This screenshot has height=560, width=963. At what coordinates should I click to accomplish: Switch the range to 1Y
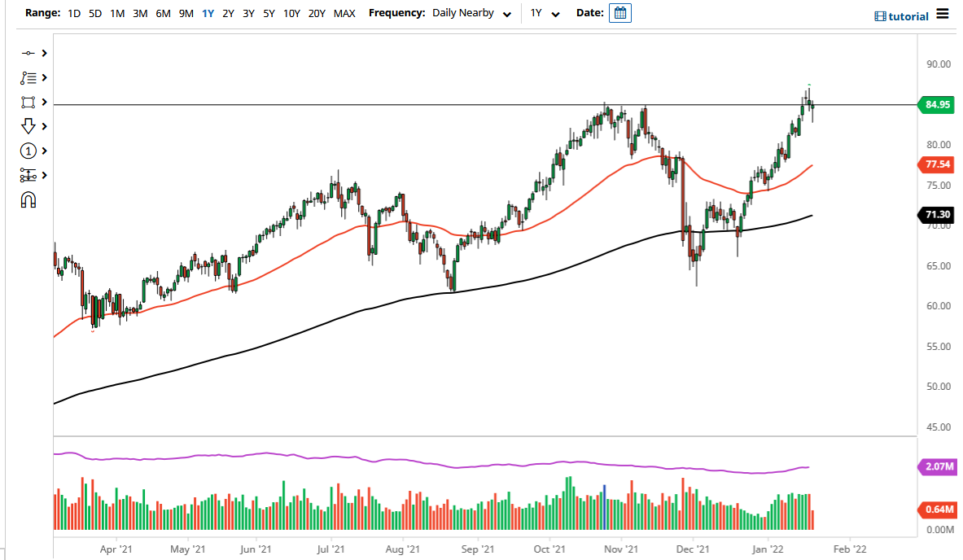pos(209,13)
